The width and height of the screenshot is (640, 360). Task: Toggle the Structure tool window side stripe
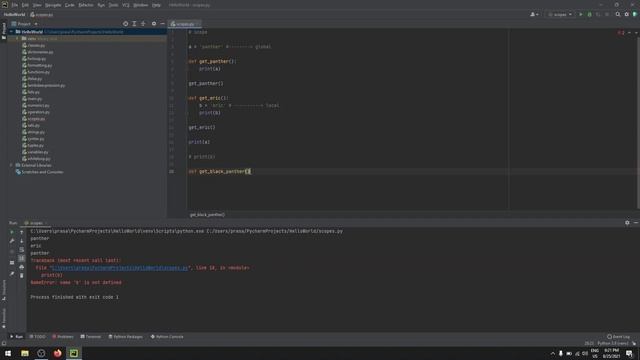(x=4, y=290)
